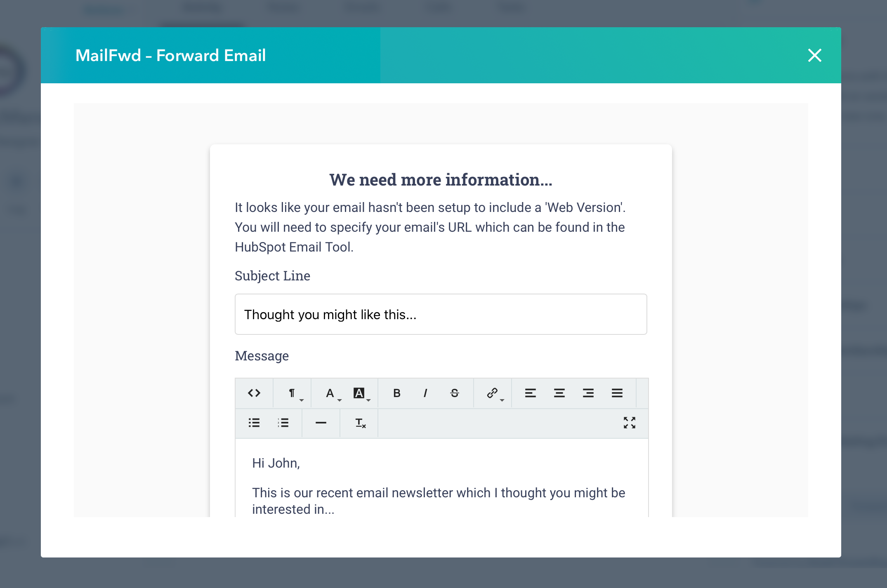This screenshot has height=588, width=887.
Task: Clear text formatting
Action: point(360,423)
